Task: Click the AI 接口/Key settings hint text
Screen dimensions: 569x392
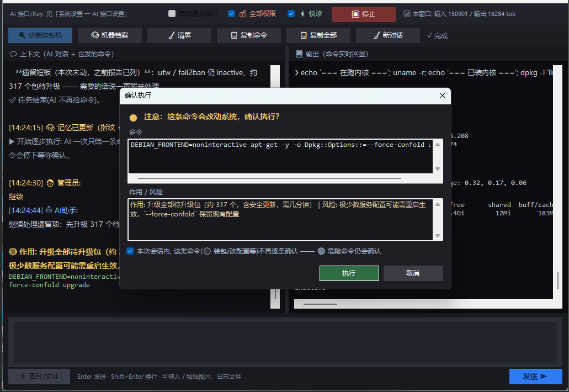Action: coord(68,14)
